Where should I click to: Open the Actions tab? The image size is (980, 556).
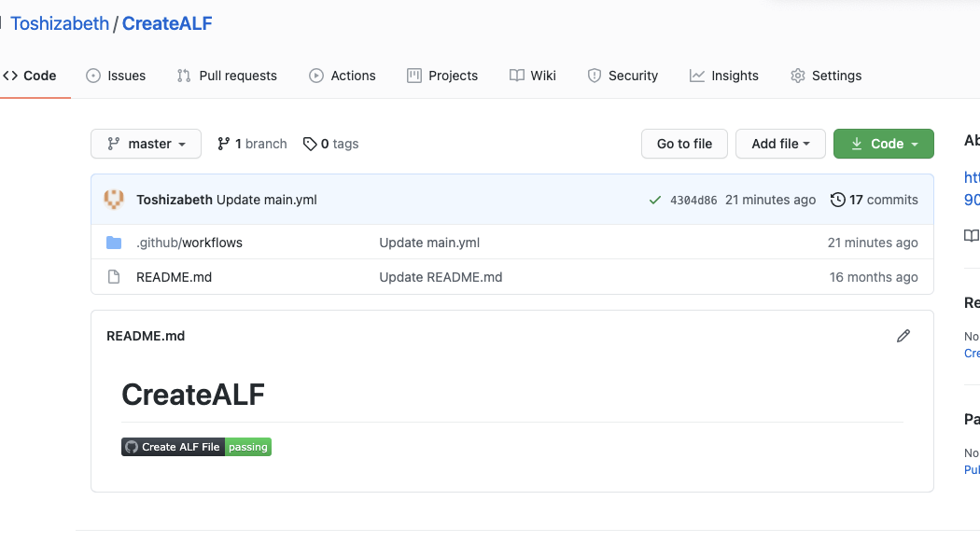point(342,76)
